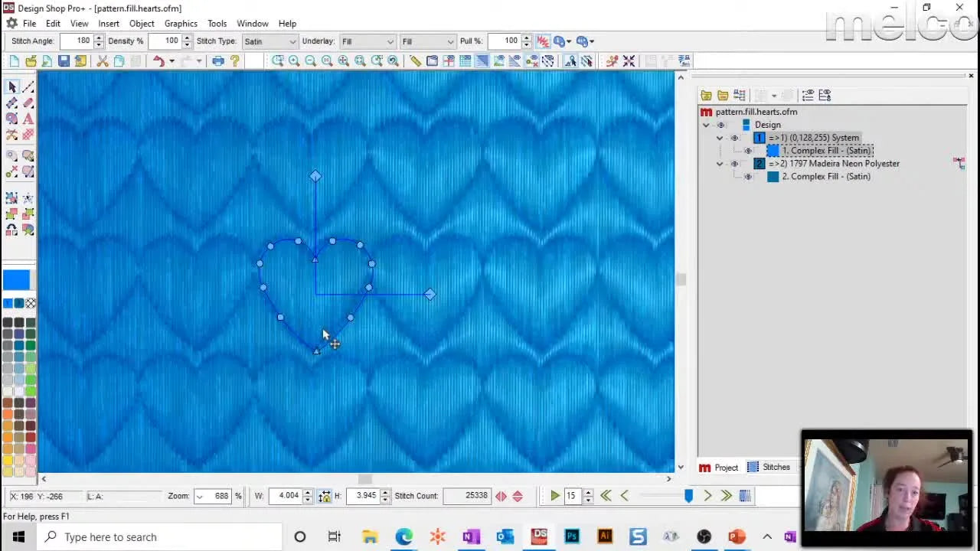Switch to the Project tab

point(720,468)
